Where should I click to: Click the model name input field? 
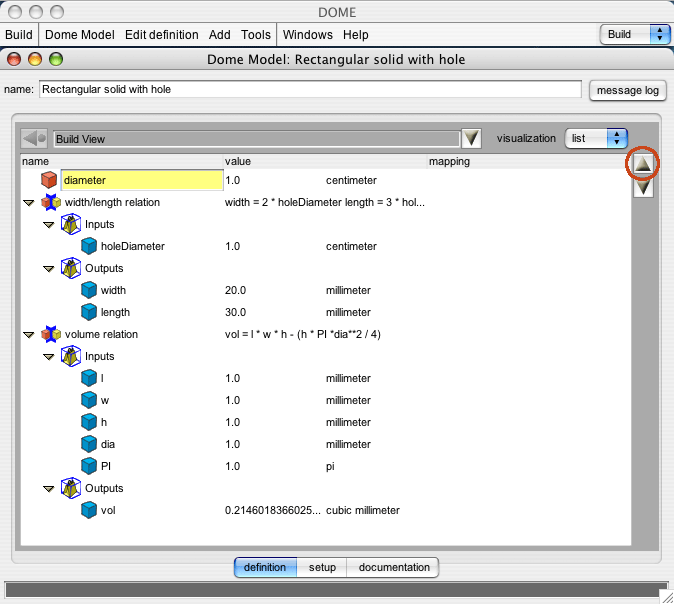pyautogui.click(x=310, y=89)
